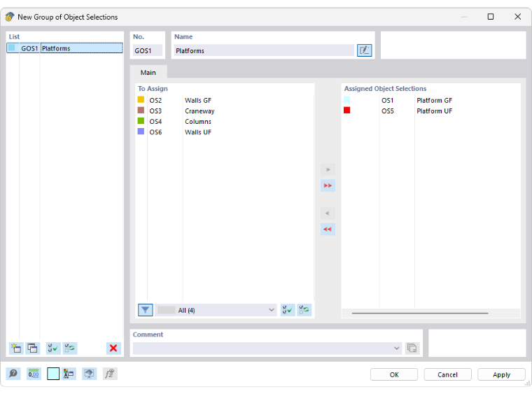Click the OK button
Image resolution: width=532 pixels, height=394 pixels.
pyautogui.click(x=394, y=374)
